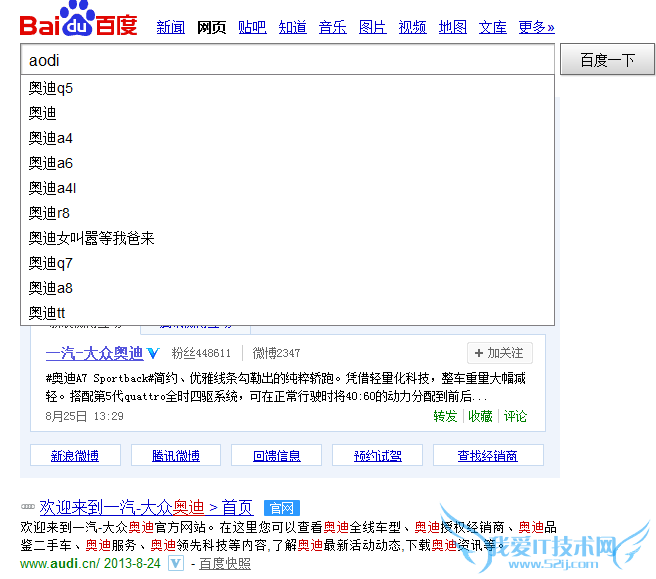Click 评论 to comment on the weibo

point(515,416)
